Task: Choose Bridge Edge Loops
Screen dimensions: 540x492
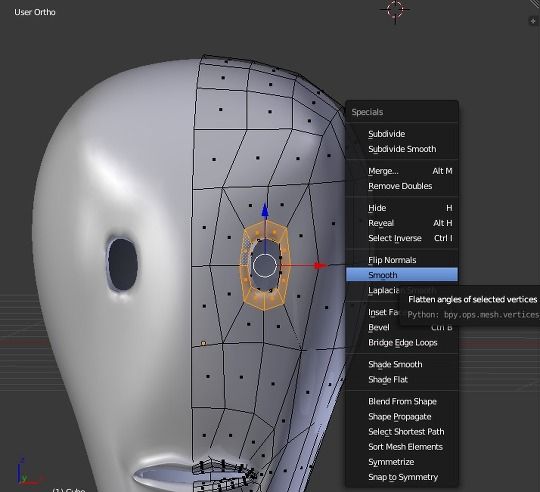Action: (x=402, y=343)
